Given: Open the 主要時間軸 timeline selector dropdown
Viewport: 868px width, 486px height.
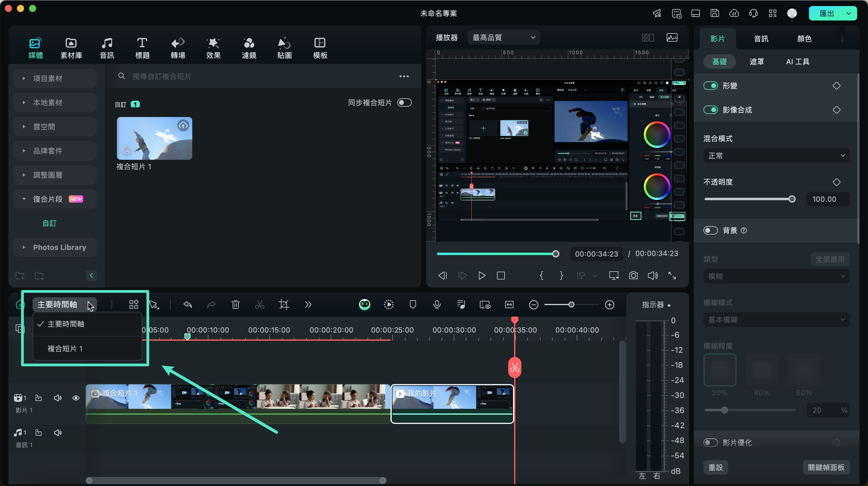Looking at the screenshot, I should [65, 305].
